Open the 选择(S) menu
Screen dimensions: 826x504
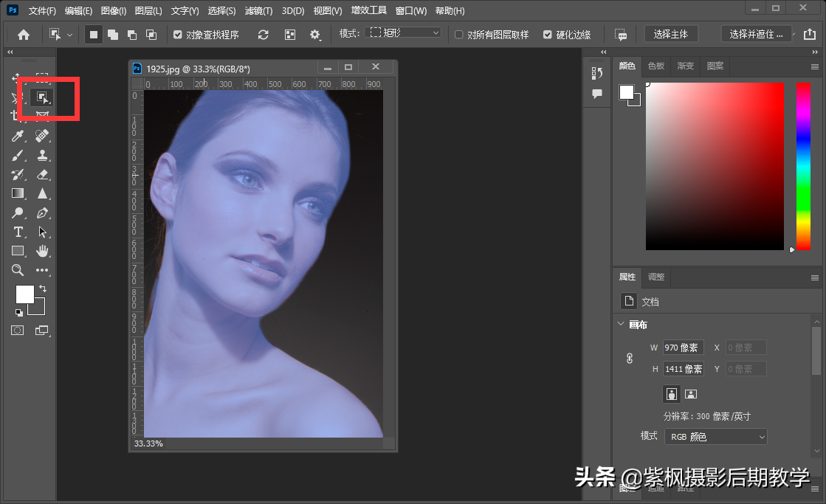pos(221,11)
